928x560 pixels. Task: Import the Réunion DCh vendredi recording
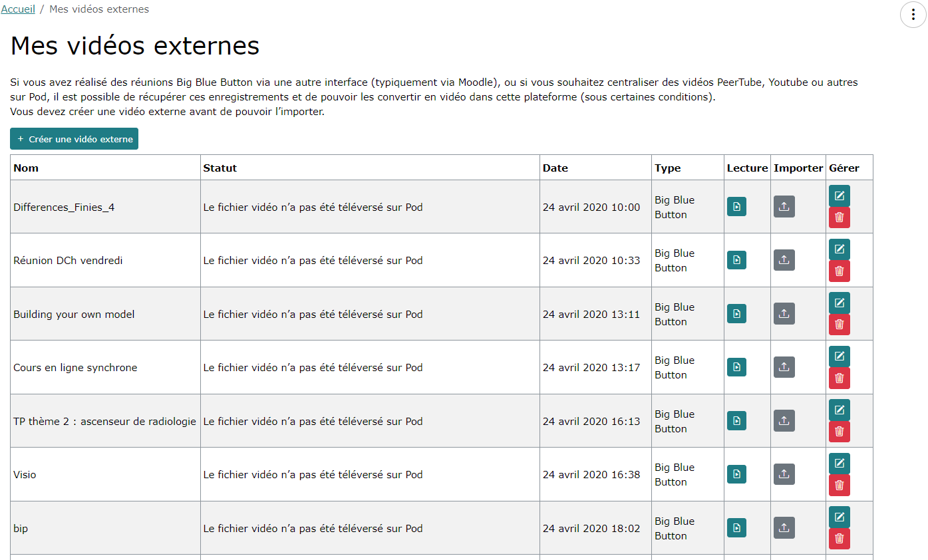[784, 260]
